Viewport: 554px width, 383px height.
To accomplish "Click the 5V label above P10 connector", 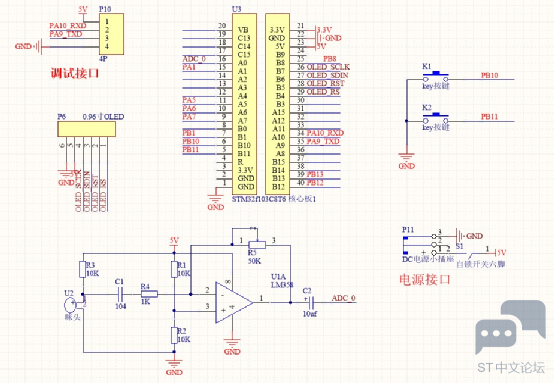I will tap(83, 10).
